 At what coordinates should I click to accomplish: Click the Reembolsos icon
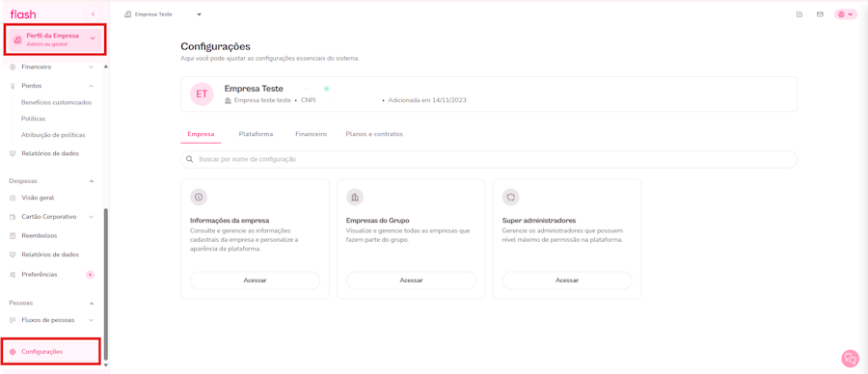click(x=13, y=236)
